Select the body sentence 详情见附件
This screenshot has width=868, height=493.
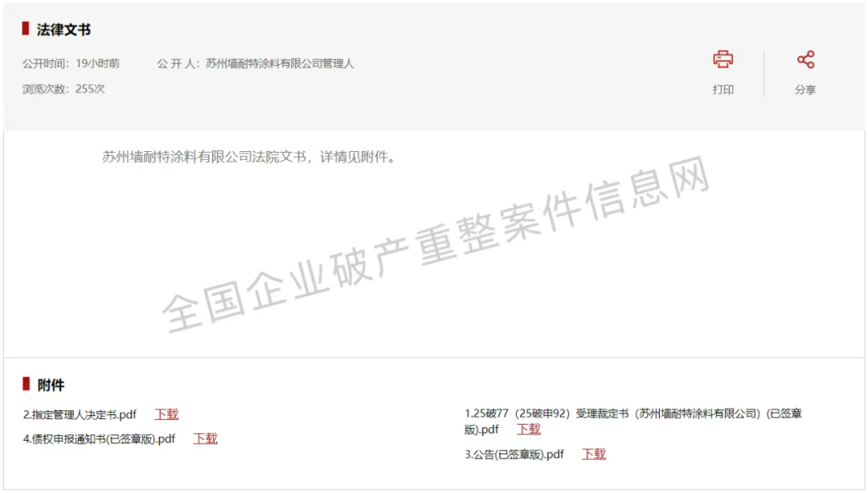point(249,158)
